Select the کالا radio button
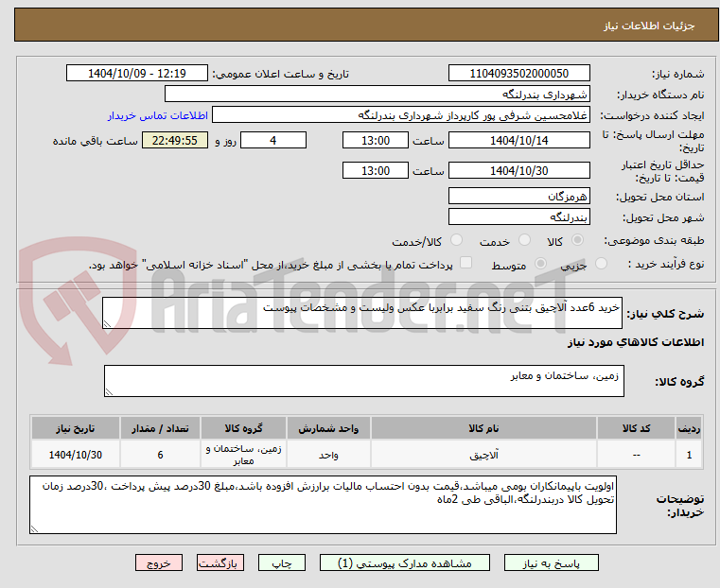Viewport: 720px width, 588px height. [578, 240]
